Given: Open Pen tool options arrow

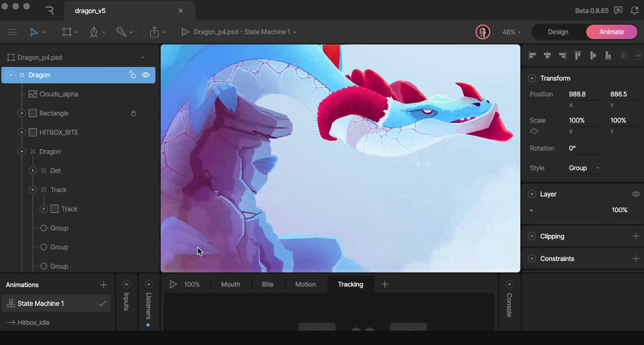Looking at the screenshot, I should (x=103, y=33).
